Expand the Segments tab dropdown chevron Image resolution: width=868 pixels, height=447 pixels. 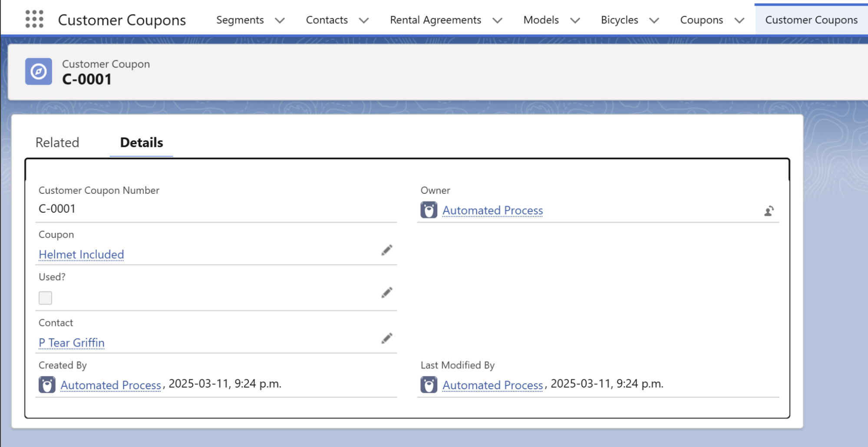click(280, 20)
